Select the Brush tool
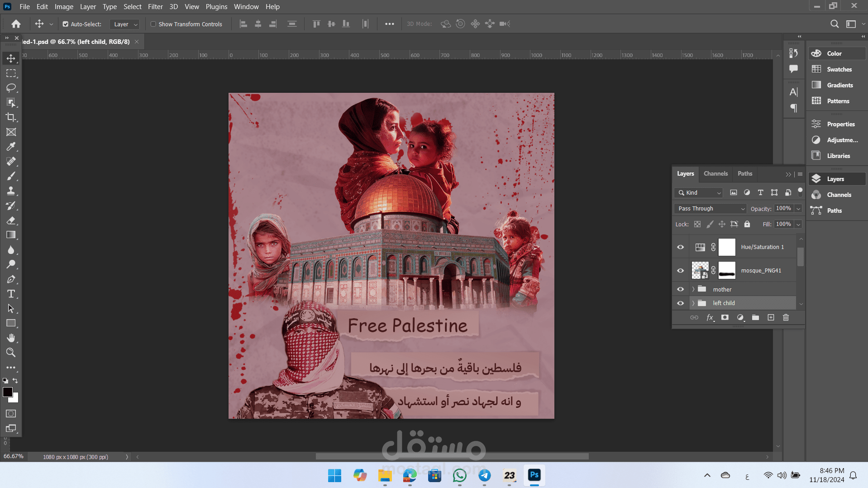This screenshot has width=868, height=488. 11,176
